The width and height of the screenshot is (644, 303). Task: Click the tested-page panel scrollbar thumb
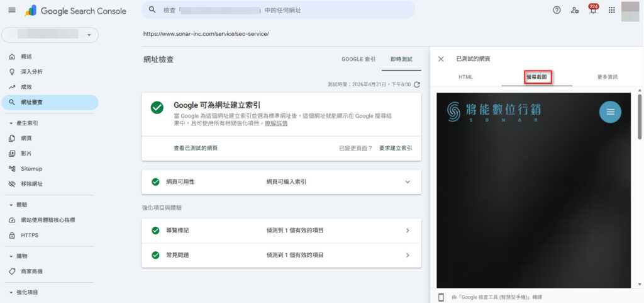(640, 117)
